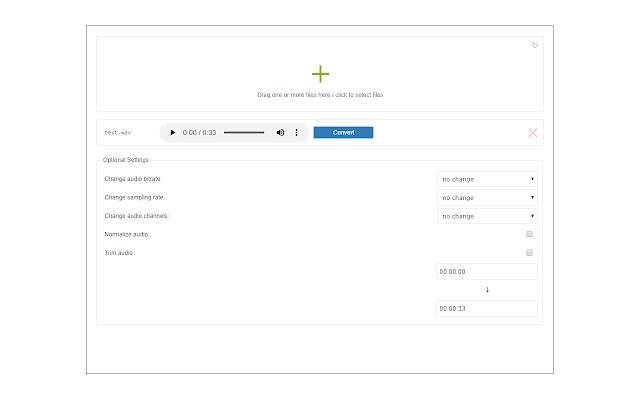This screenshot has height=400, width=640.
Task: Click the Optional Settings section heading
Action: coord(126,160)
